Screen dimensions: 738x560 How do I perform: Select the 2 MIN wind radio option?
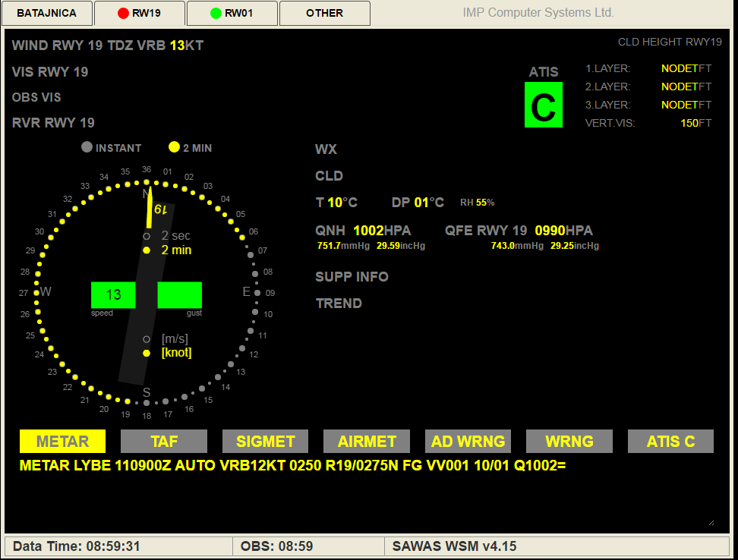tap(174, 147)
